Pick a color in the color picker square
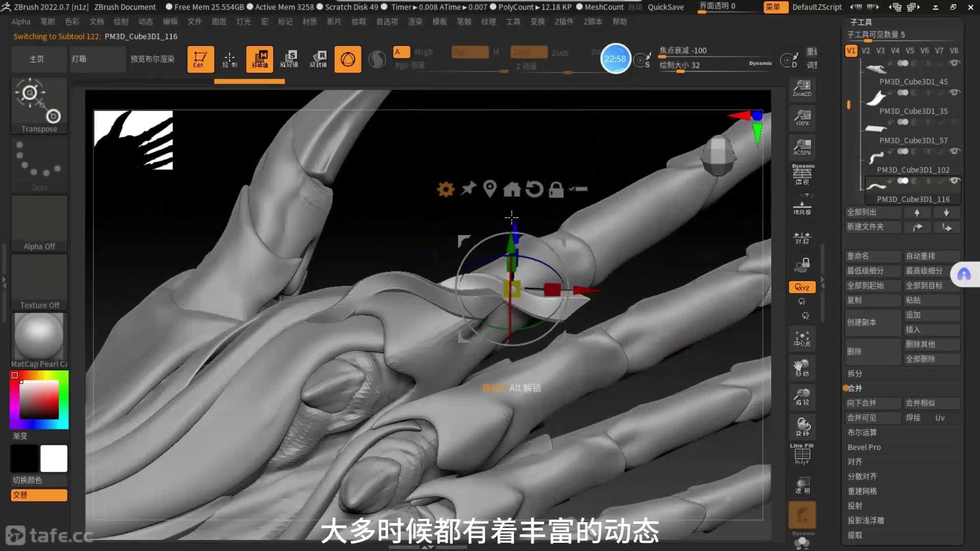Screen dimensions: 980x551 [x=39, y=400]
